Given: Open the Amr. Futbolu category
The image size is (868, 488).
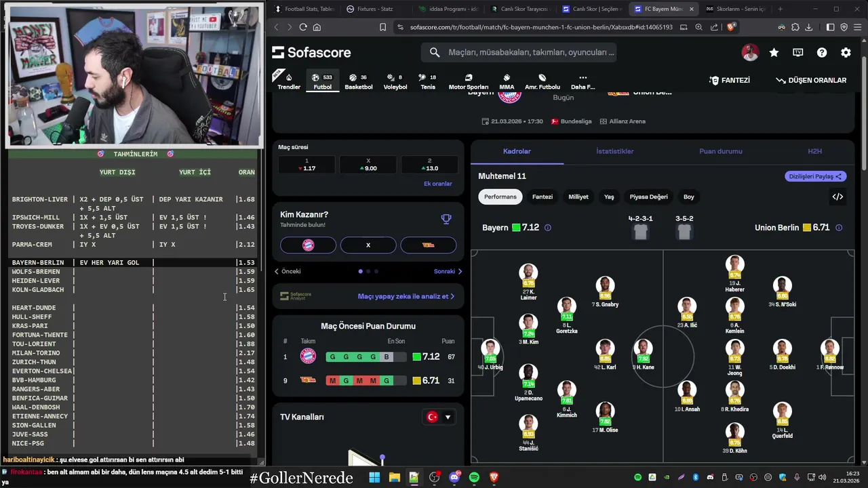Looking at the screenshot, I should (x=542, y=81).
